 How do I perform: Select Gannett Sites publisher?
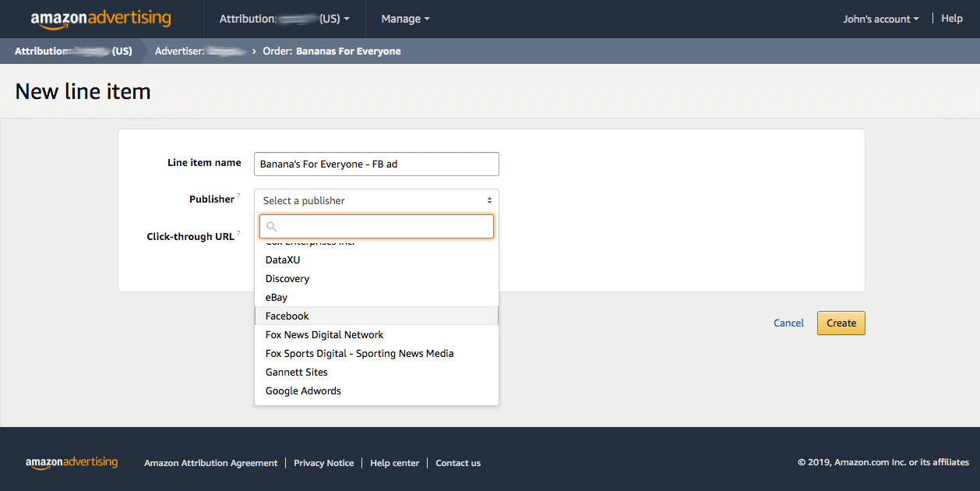(x=376, y=373)
